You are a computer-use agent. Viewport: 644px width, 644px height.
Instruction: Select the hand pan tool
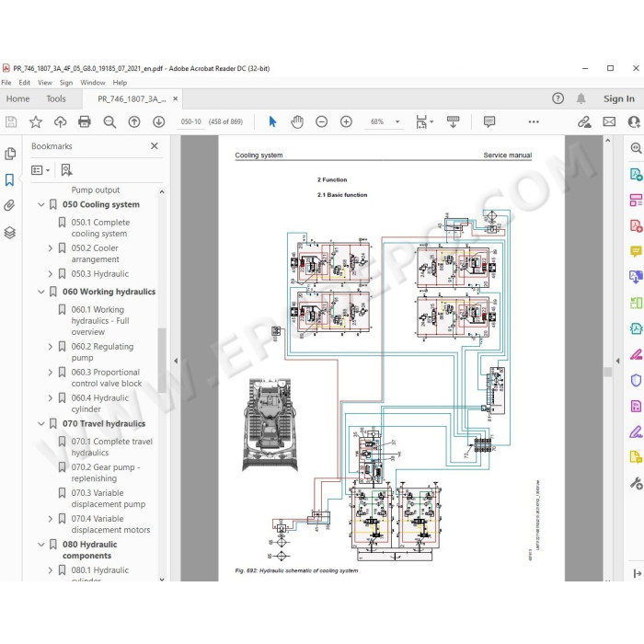(297, 121)
